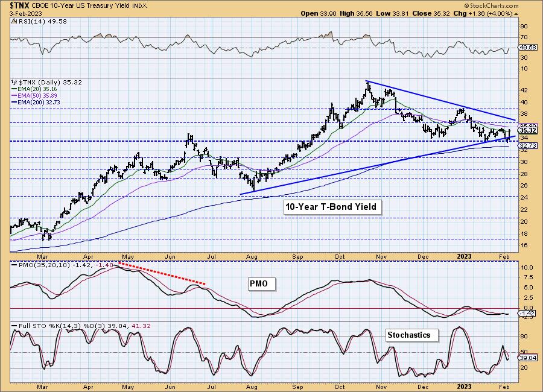Click the green up-arrow beside Chg value
Viewport: 543px width, 392px height.
click(x=516, y=14)
